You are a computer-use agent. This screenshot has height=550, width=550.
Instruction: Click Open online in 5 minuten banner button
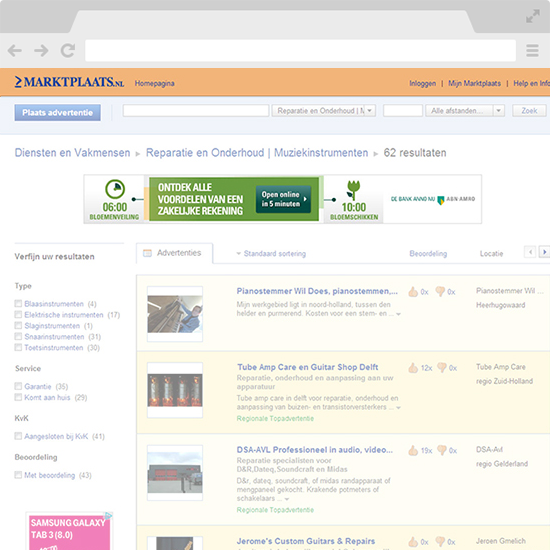(283, 199)
